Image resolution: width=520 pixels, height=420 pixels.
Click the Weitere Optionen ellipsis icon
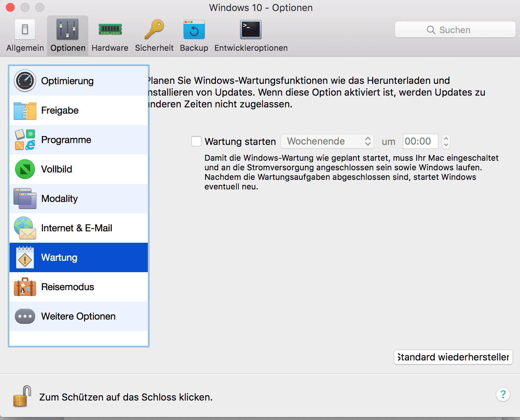[25, 316]
